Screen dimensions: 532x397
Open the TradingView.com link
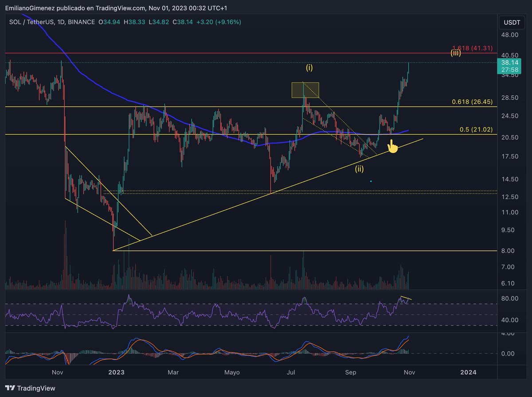coord(120,7)
